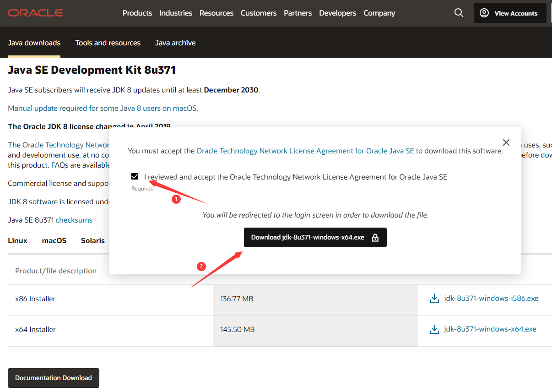The height and width of the screenshot is (392, 552).
Task: Switch to Java archive tab
Action: (175, 43)
